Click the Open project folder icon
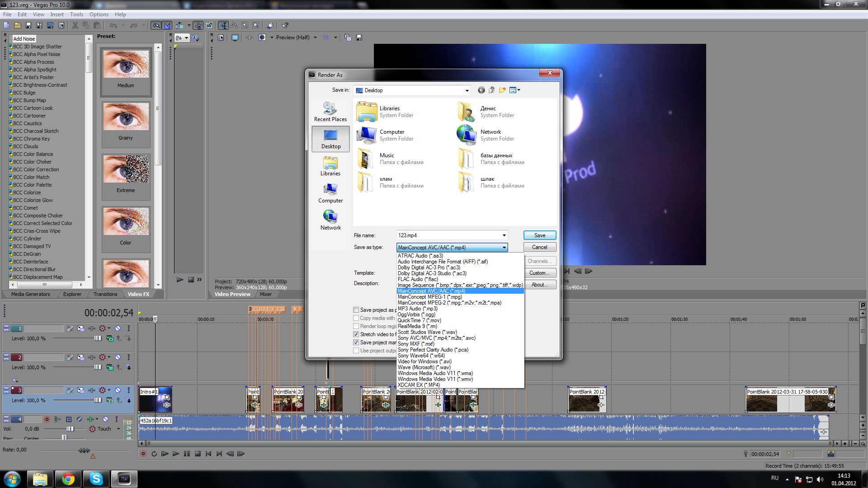868x488 pixels. (18, 26)
